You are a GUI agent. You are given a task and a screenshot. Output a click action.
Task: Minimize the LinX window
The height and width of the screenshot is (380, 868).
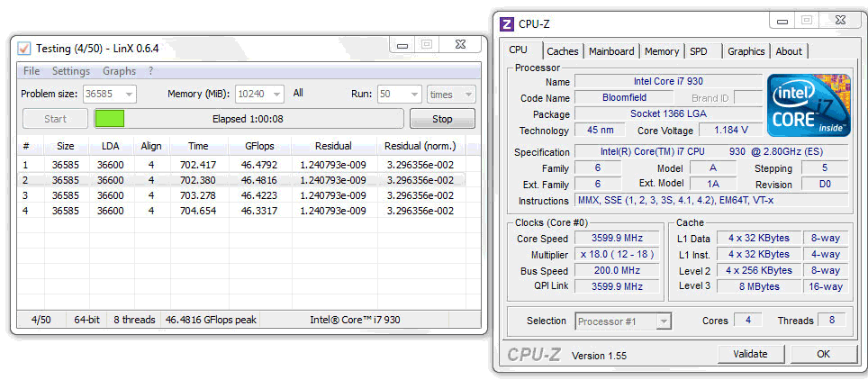[x=402, y=45]
